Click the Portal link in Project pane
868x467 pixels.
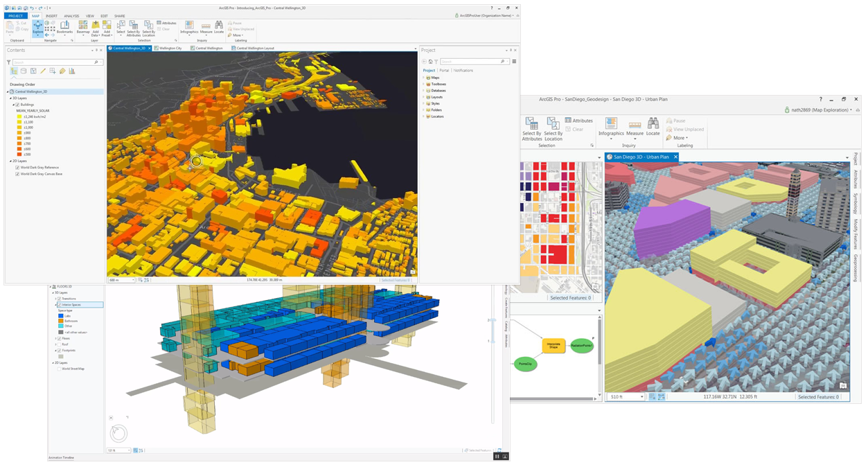[444, 70]
